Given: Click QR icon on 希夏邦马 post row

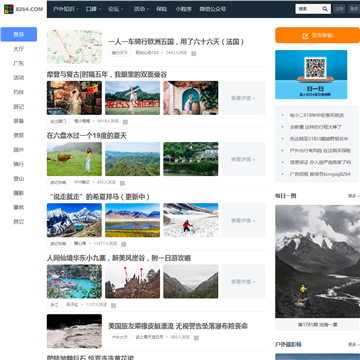Looking at the screenshot, I should pos(124,244).
